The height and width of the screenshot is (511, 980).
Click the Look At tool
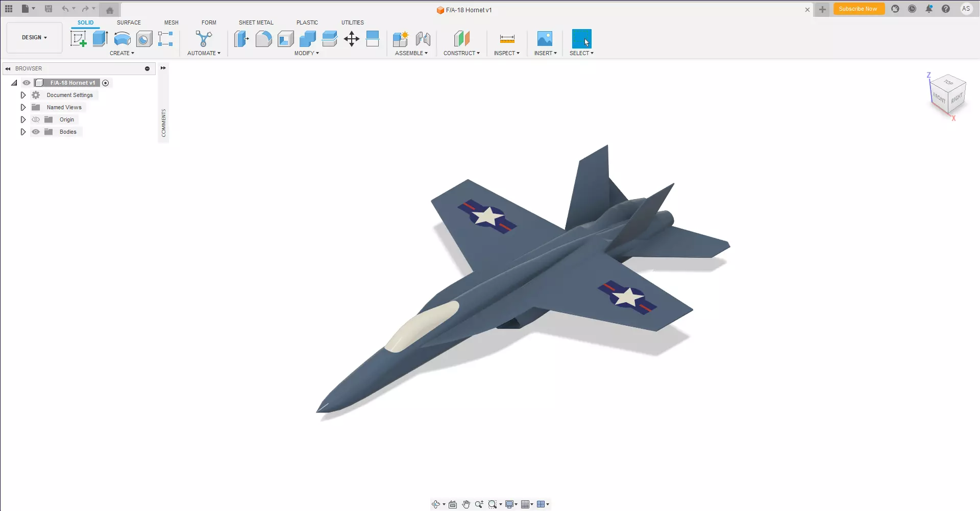(x=453, y=504)
